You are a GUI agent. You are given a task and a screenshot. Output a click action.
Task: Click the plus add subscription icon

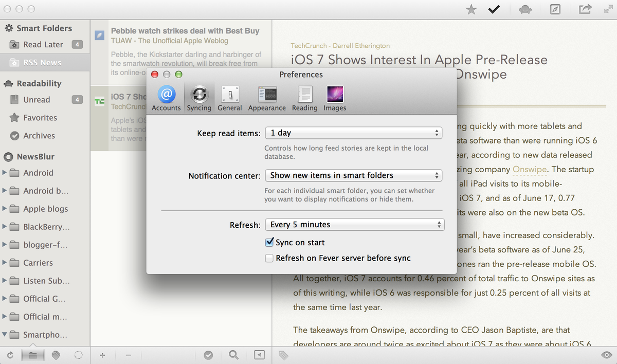[102, 355]
